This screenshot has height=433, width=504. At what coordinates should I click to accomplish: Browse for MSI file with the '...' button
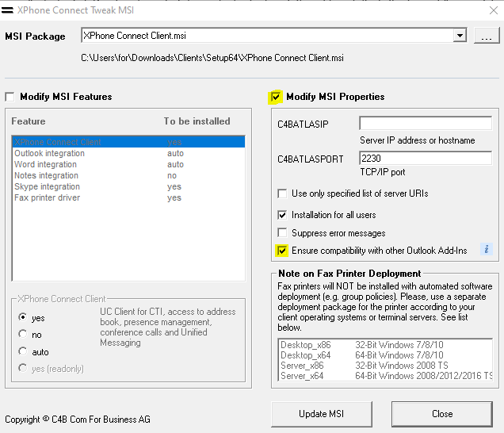tap(487, 36)
